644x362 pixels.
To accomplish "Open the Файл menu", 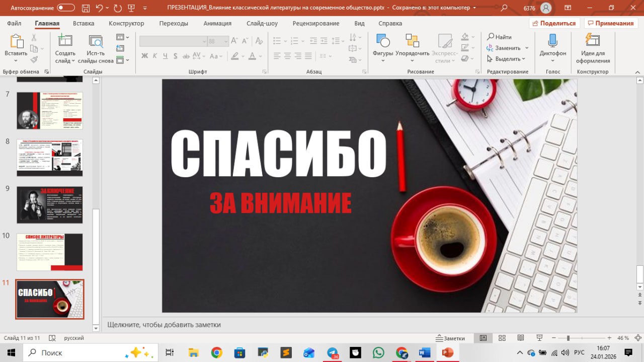I will pyautogui.click(x=14, y=23).
